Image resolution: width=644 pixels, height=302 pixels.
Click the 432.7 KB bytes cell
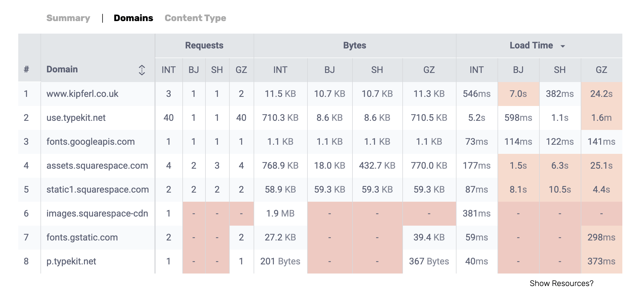[377, 166]
